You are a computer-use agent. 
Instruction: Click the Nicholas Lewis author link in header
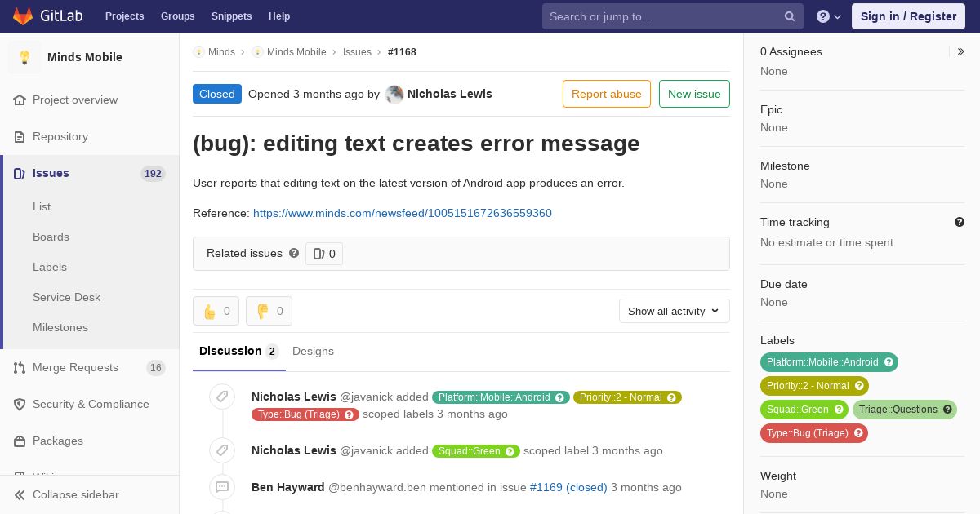pos(450,94)
